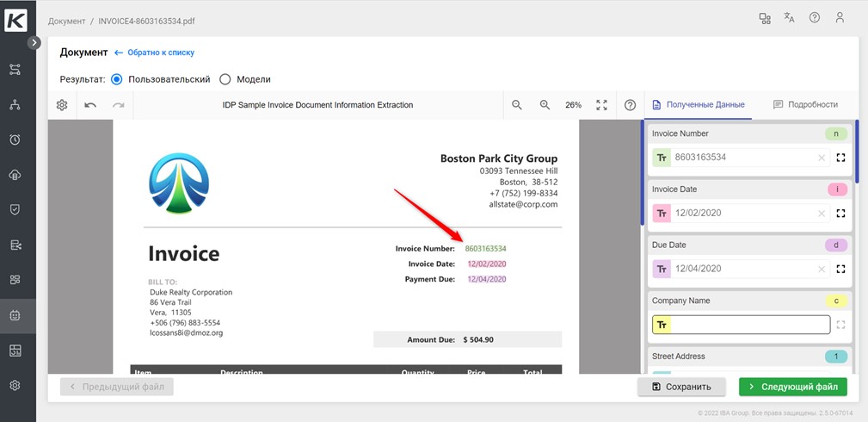
Task: Click the 26% zoom level value
Action: [573, 105]
